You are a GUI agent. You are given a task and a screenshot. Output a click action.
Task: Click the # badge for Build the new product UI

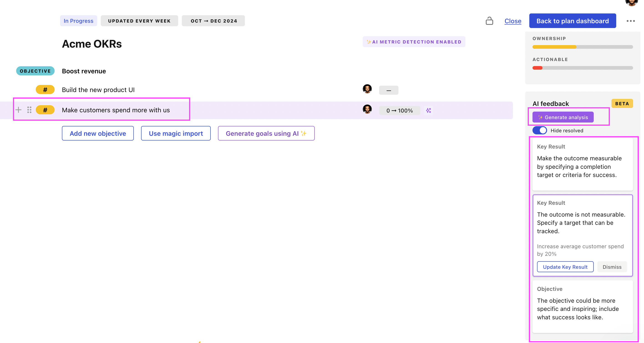coord(45,90)
